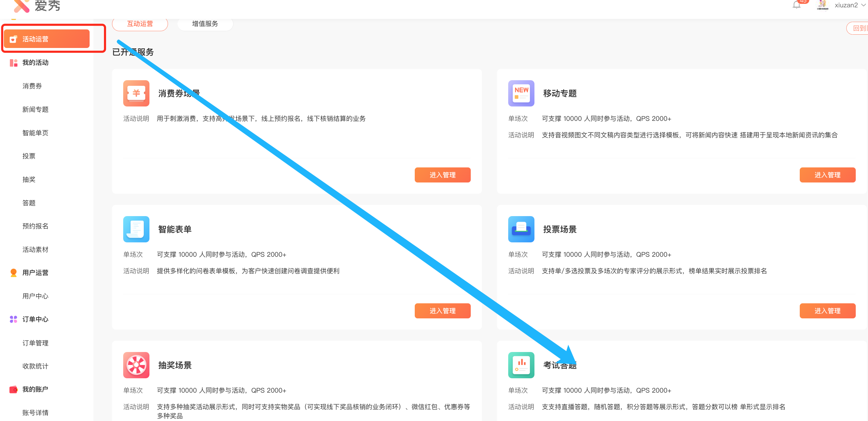This screenshot has width=868, height=421.
Task: Open 账号详情 in the sidebar
Action: pos(35,413)
